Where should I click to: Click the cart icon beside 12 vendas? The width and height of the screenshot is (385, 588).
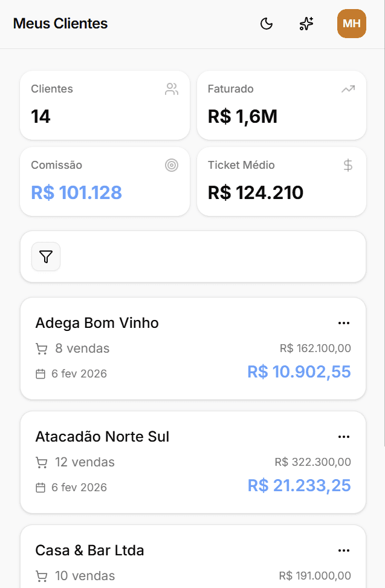pos(41,463)
